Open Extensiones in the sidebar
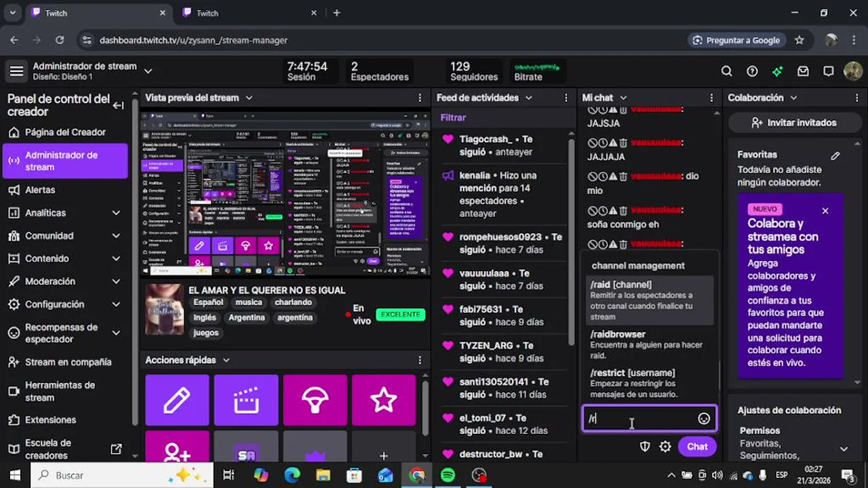The image size is (868, 488). (66, 420)
